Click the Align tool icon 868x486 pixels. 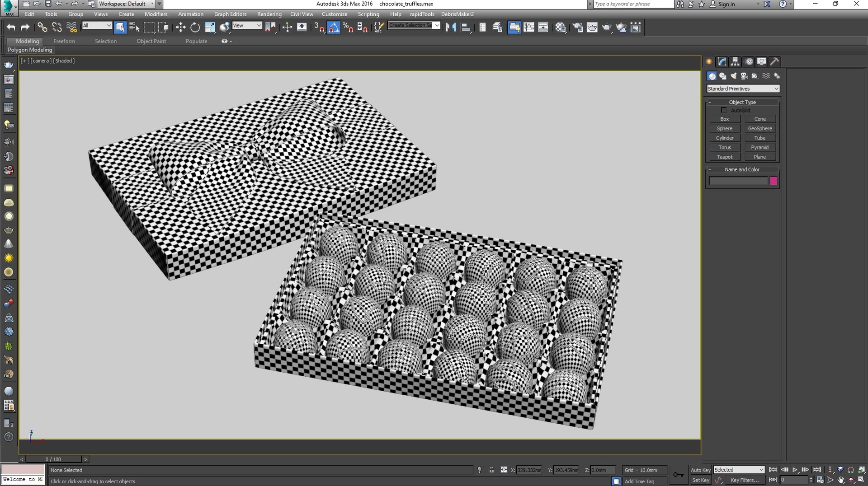pyautogui.click(x=465, y=28)
